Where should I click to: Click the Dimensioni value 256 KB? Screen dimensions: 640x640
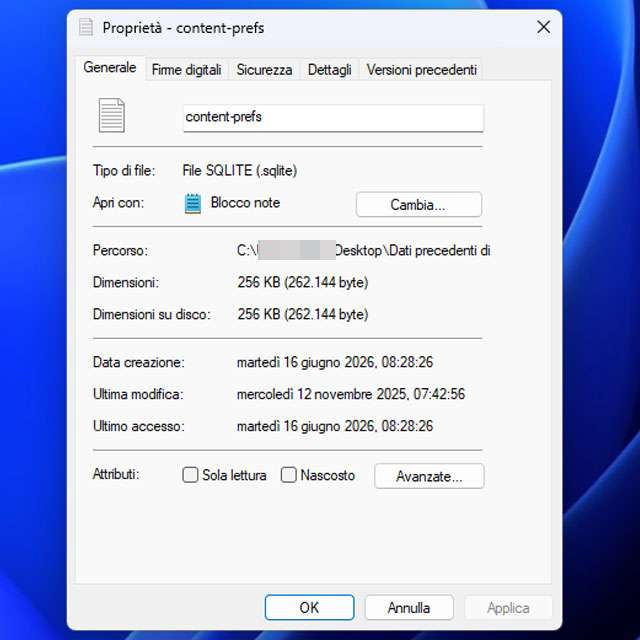(302, 282)
